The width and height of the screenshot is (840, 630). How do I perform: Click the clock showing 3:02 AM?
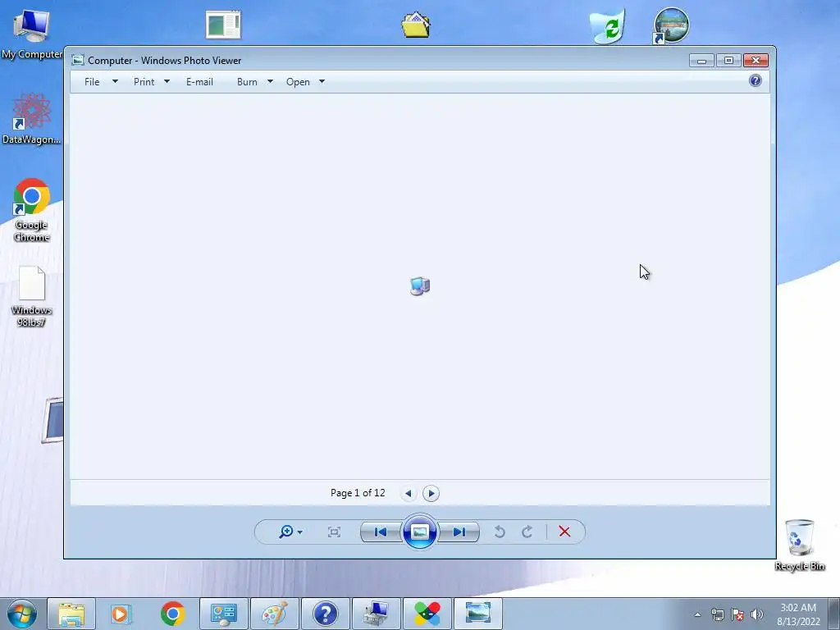[x=798, y=614]
